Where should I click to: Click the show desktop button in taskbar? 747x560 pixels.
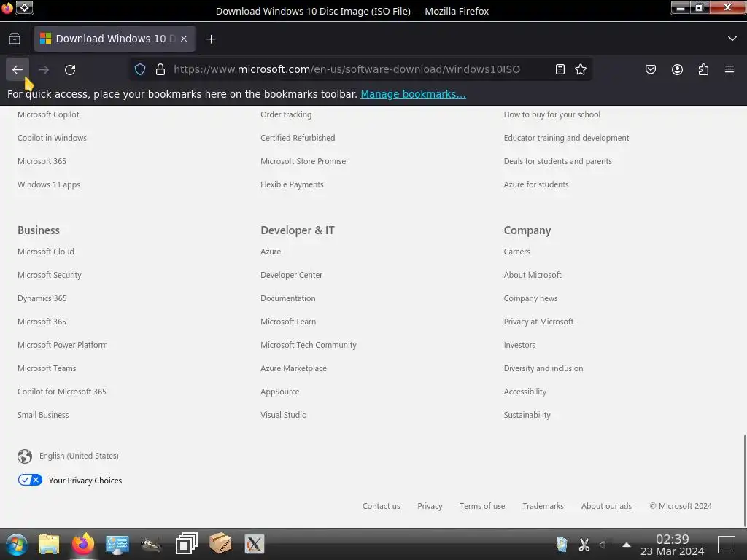[727, 545]
